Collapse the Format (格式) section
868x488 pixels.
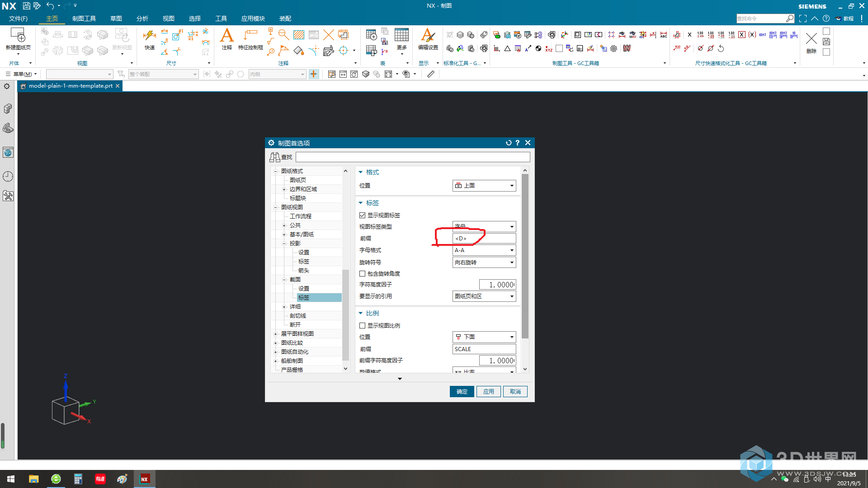[361, 172]
